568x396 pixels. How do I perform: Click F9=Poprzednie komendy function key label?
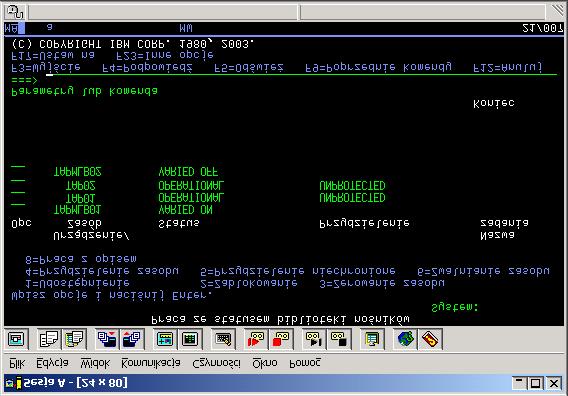click(379, 68)
